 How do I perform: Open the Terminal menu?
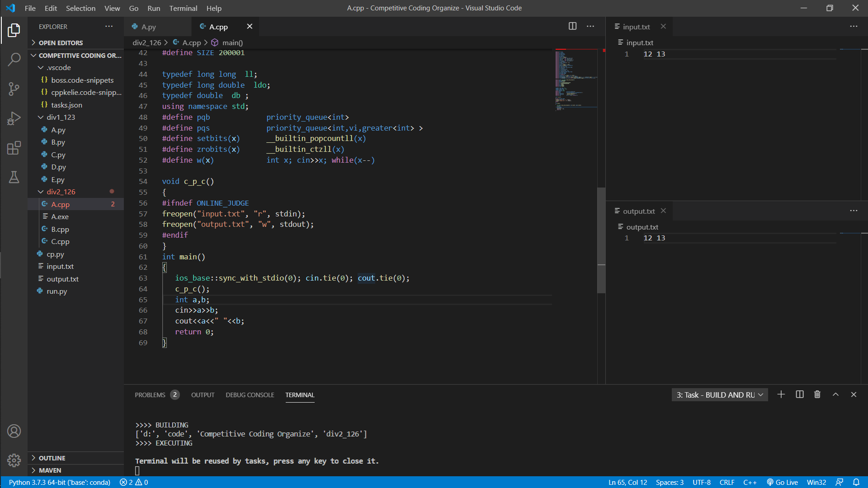pos(183,8)
